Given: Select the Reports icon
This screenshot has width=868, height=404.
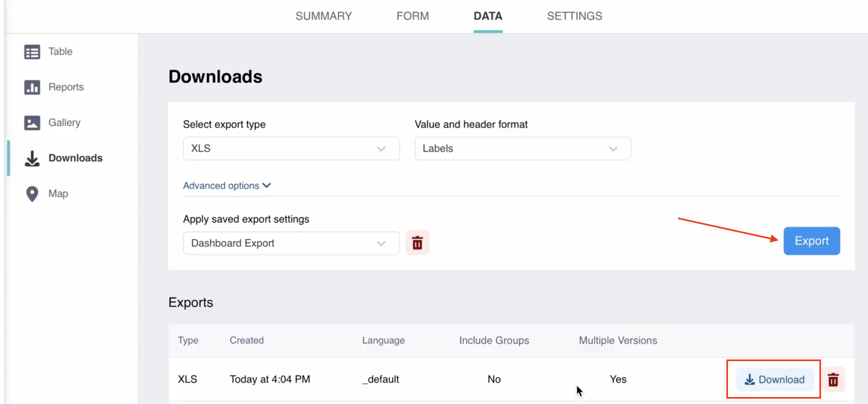Looking at the screenshot, I should [32, 87].
